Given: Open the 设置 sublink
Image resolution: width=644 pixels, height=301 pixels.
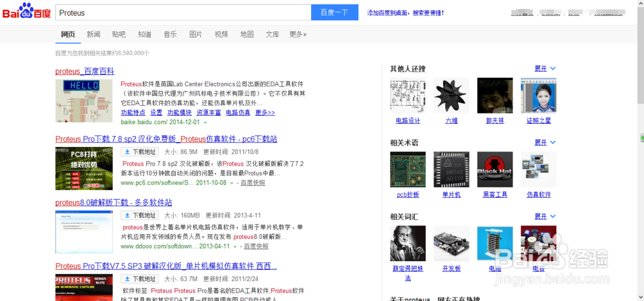Looking at the screenshot, I should [156, 112].
